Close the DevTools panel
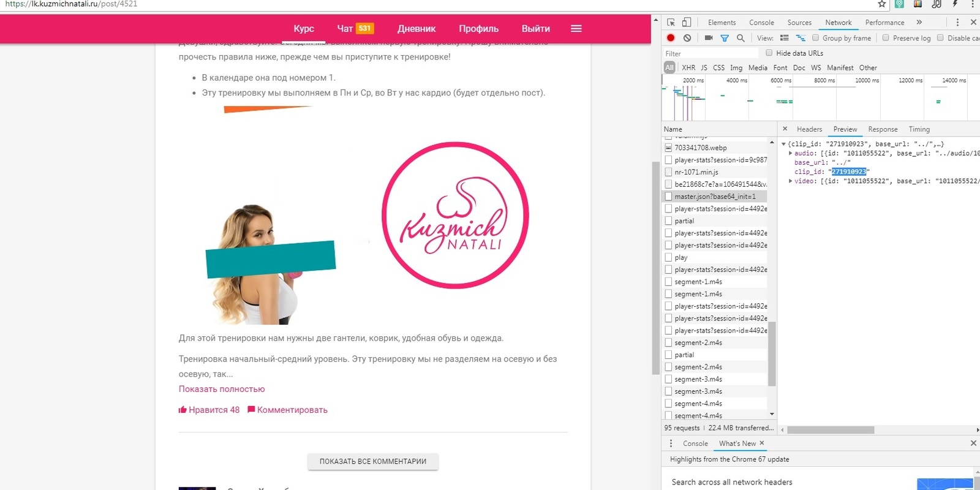Screen dimensions: 980x490 (x=973, y=22)
